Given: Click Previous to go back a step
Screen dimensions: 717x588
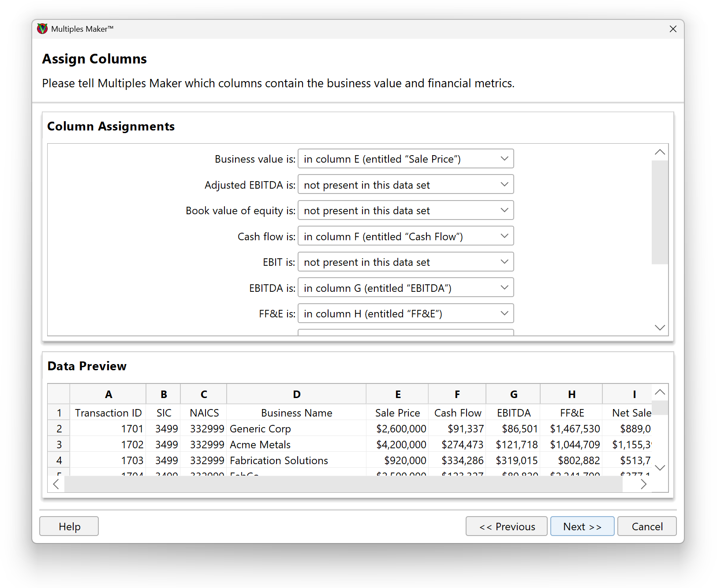Looking at the screenshot, I should (x=506, y=526).
